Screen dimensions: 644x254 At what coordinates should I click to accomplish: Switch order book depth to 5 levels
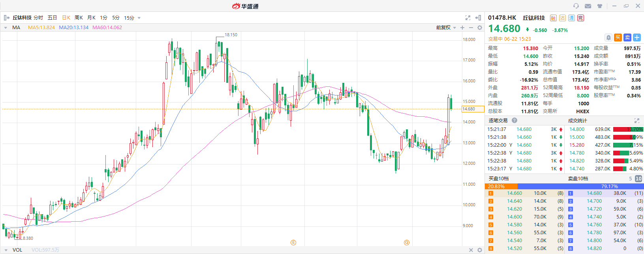coord(631,179)
